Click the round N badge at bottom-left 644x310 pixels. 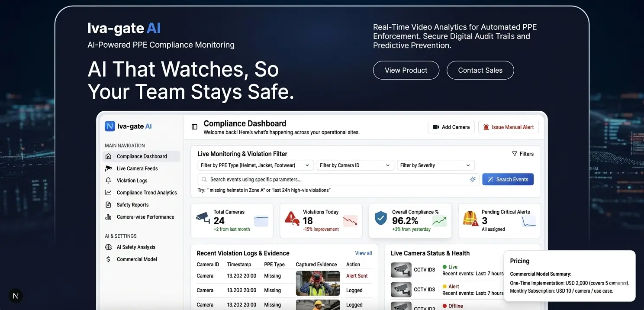[x=16, y=296]
